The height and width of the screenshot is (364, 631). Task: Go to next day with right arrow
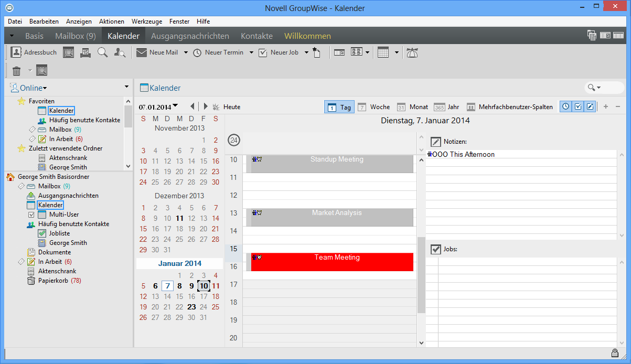pyautogui.click(x=206, y=106)
